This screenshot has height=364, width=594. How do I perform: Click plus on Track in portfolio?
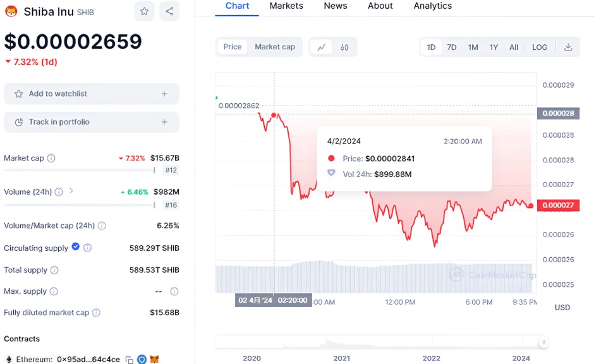click(164, 122)
